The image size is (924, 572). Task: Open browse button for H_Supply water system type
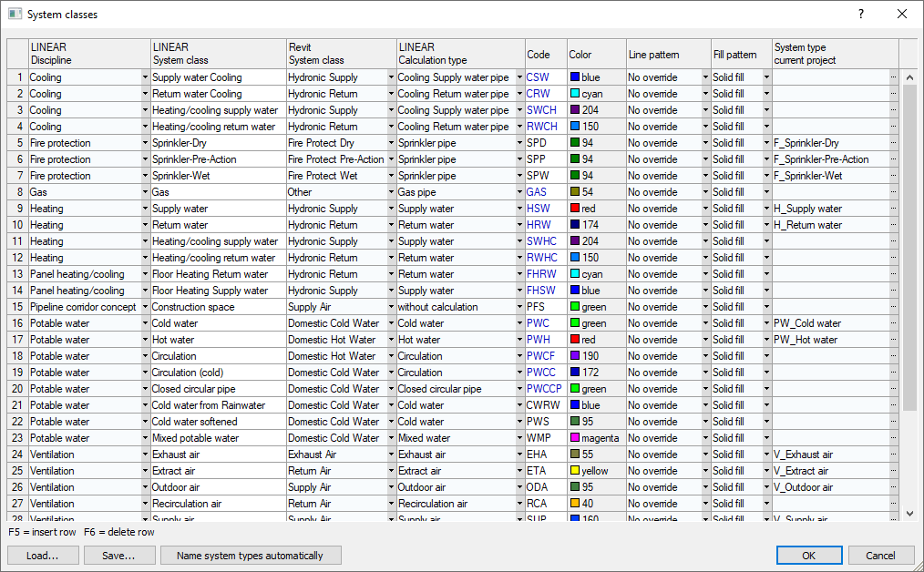(x=893, y=209)
